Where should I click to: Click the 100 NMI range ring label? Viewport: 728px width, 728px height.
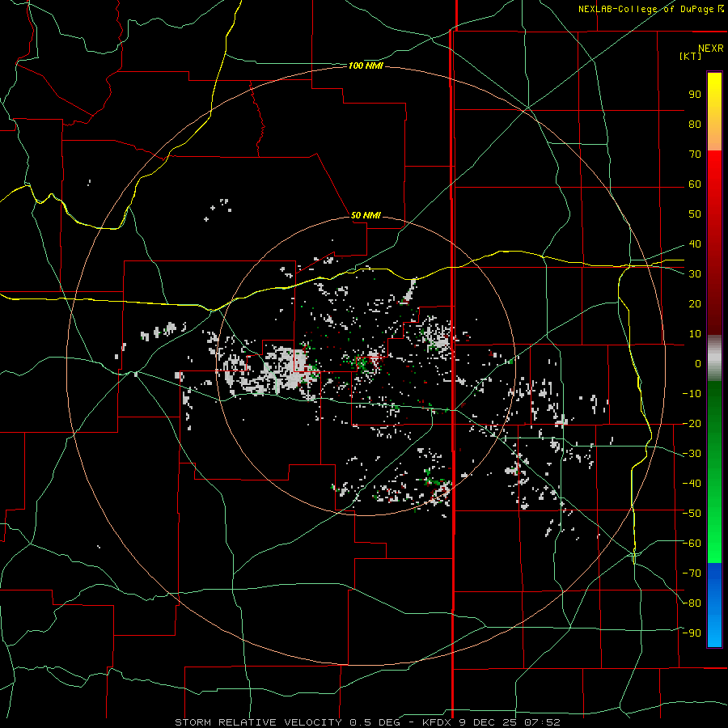pyautogui.click(x=366, y=66)
